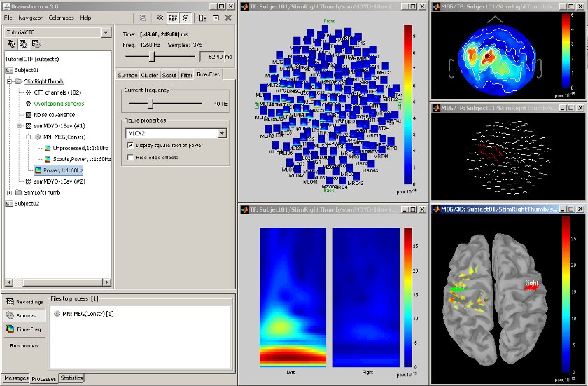Enable Hide edge effects checkbox
Image resolution: width=588 pixels, height=386 pixels.
point(131,158)
